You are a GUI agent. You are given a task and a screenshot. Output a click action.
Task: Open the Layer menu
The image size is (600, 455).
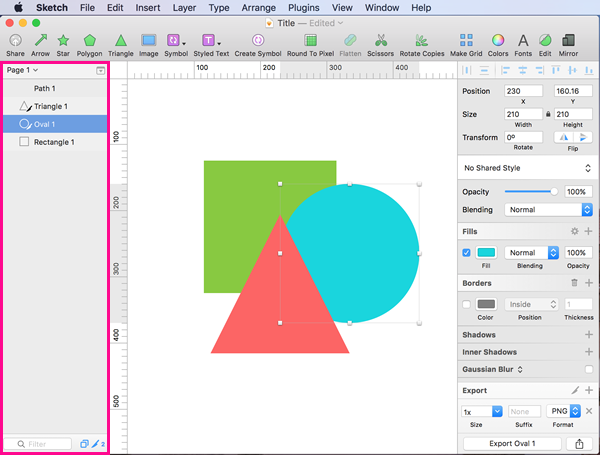[184, 8]
